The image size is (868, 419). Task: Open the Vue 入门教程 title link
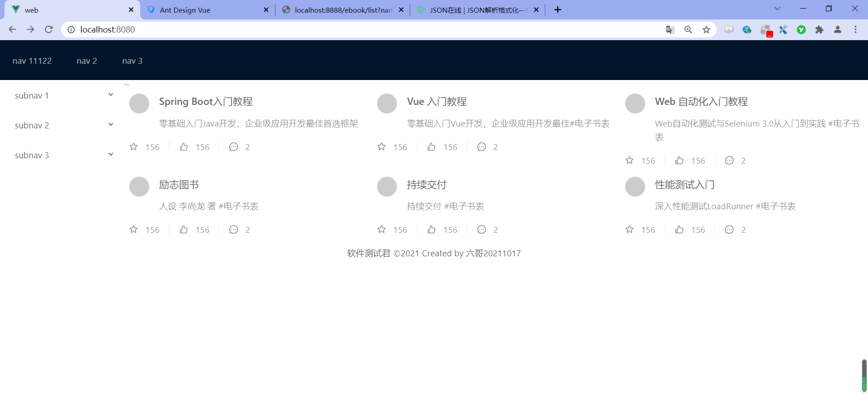(437, 101)
